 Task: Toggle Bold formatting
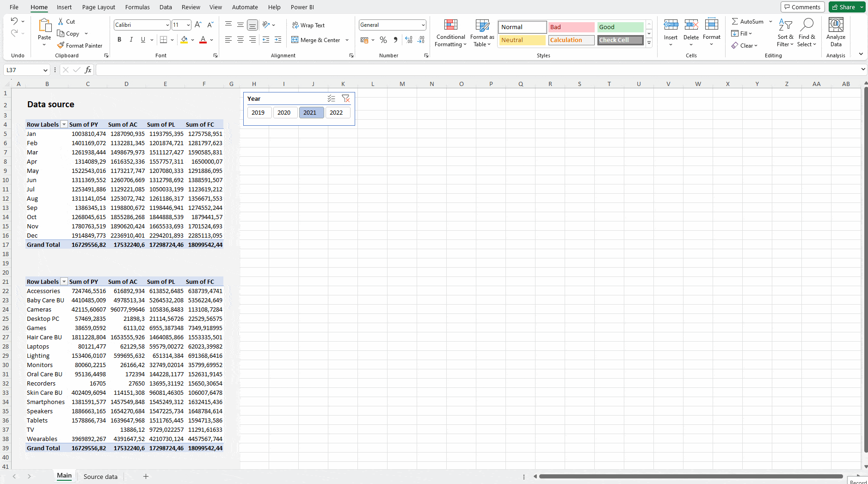click(119, 40)
